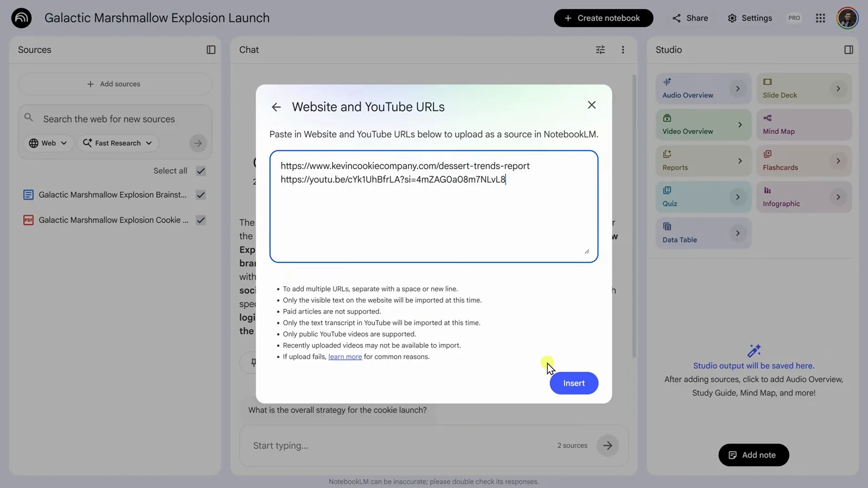868x488 pixels.
Task: Click the Add note button
Action: (x=754, y=455)
